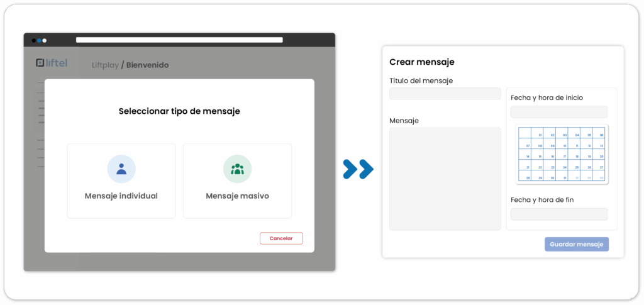Choose the Mensaje masivo card label
644x305 pixels.
click(237, 196)
